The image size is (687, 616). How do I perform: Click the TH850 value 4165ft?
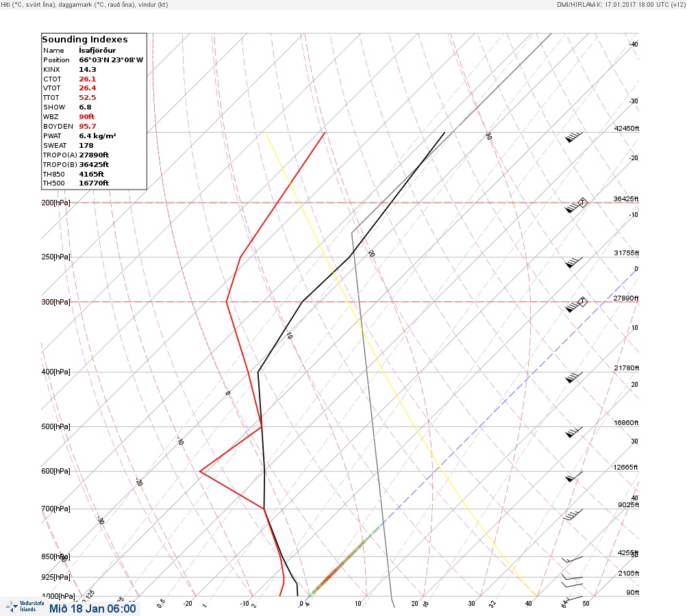(x=92, y=175)
